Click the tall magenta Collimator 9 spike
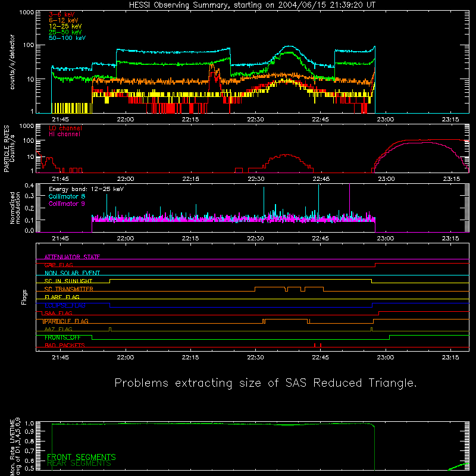476x476 pixels. coord(350,201)
